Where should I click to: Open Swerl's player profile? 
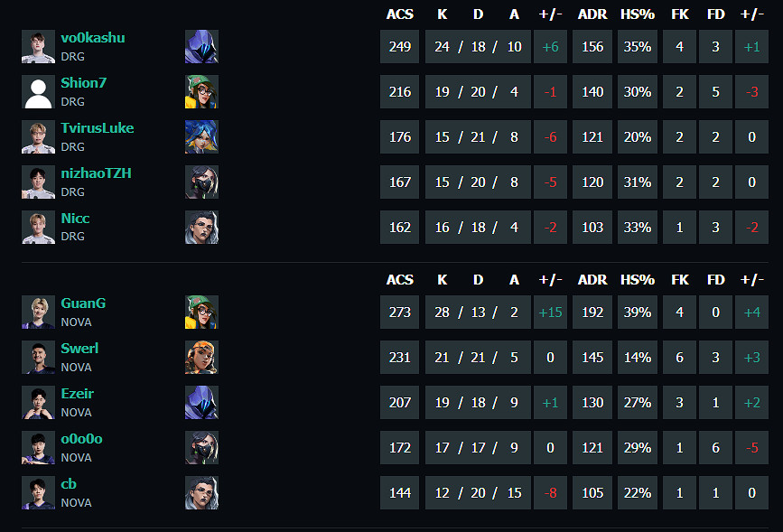(x=79, y=348)
